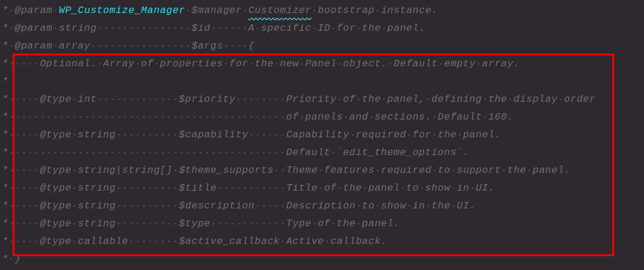This screenshot has height=270, width=644.
Task: Click the $capability variable
Action: coord(213,134)
